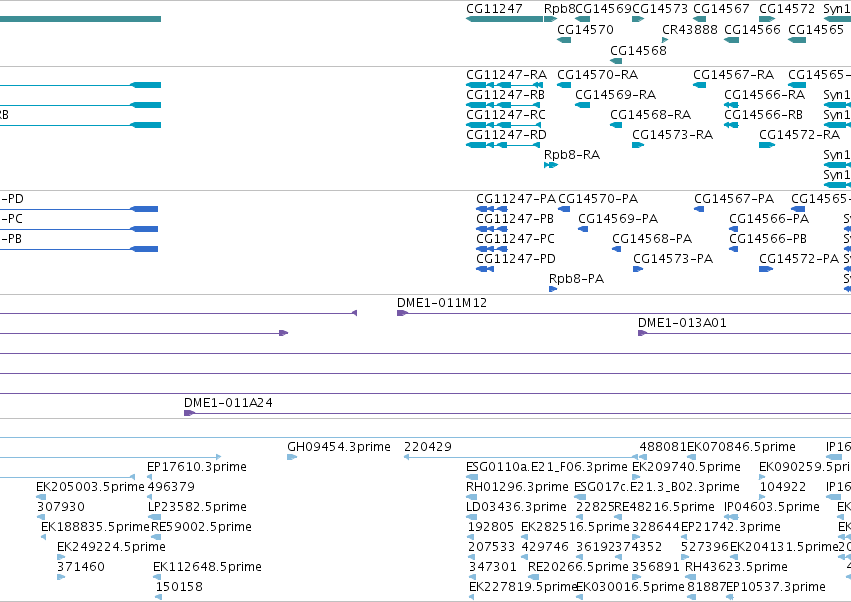
Task: Click transcript CG14566-RA
Action: tap(765, 94)
